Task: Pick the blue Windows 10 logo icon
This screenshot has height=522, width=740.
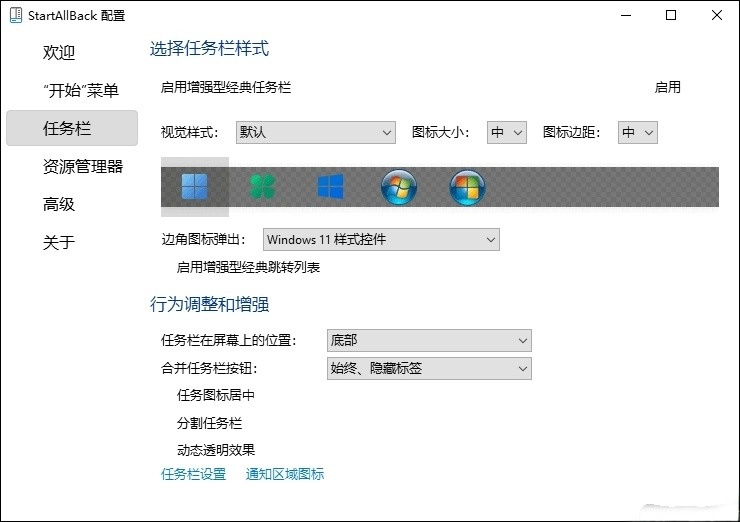Action: click(x=330, y=187)
